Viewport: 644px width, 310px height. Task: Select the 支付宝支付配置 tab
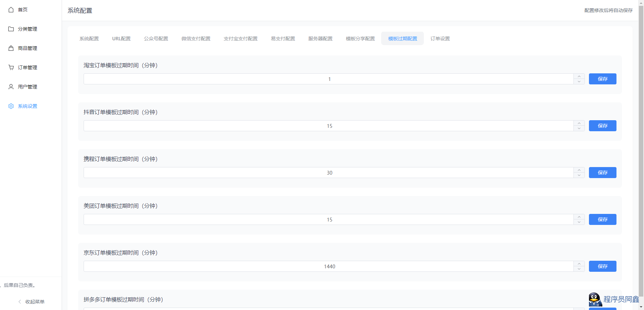point(240,39)
